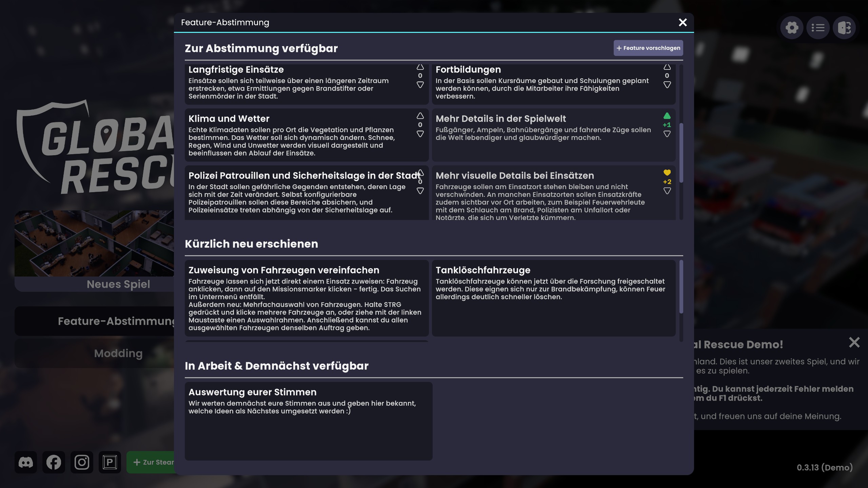Click the Langfristige Einsätze title

[x=236, y=69]
